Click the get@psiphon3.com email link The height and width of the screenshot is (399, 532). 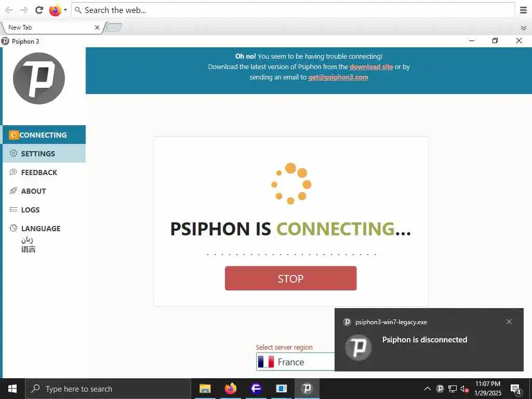[x=338, y=77]
